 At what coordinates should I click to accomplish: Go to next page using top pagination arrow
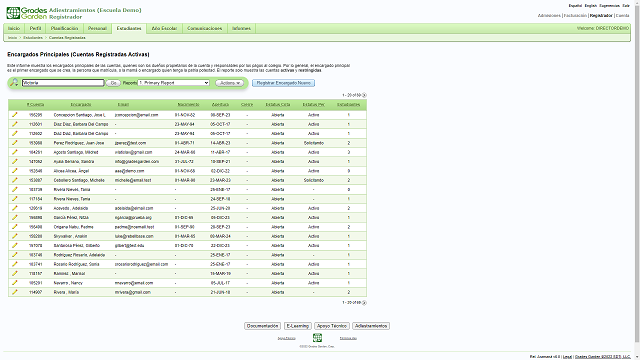(364, 95)
